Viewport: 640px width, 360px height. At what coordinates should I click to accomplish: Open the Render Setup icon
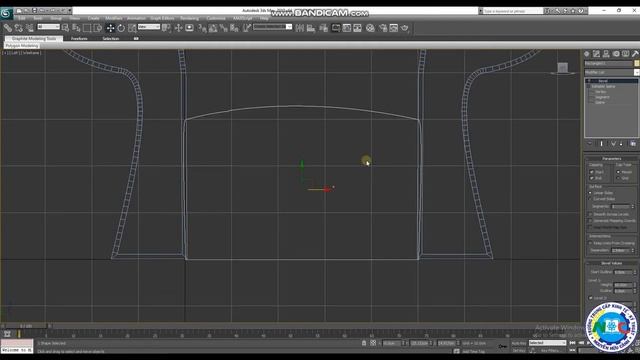click(383, 28)
